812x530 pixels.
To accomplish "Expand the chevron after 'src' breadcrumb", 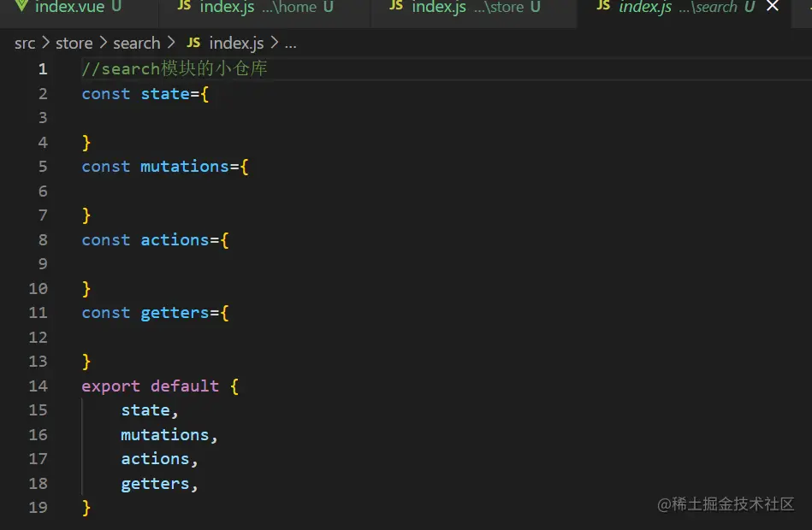I will coord(45,43).
